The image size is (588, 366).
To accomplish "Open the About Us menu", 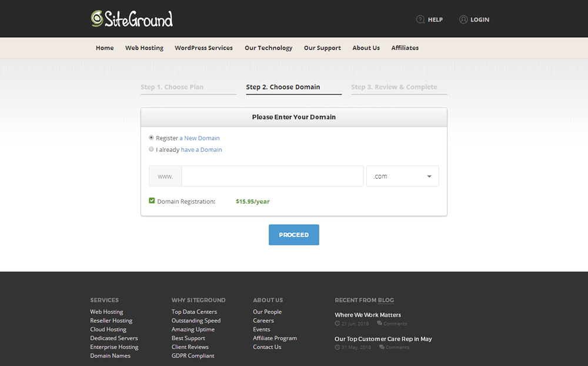I will [x=366, y=48].
